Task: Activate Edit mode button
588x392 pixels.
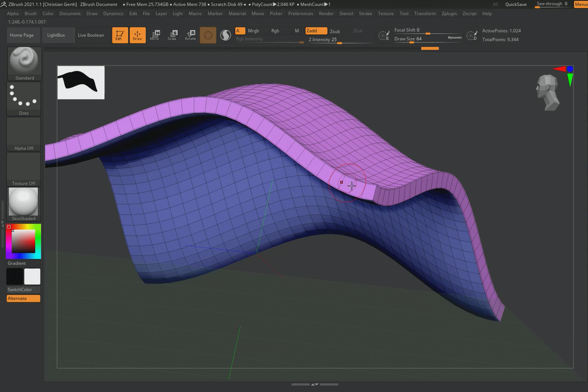Action: (120, 35)
